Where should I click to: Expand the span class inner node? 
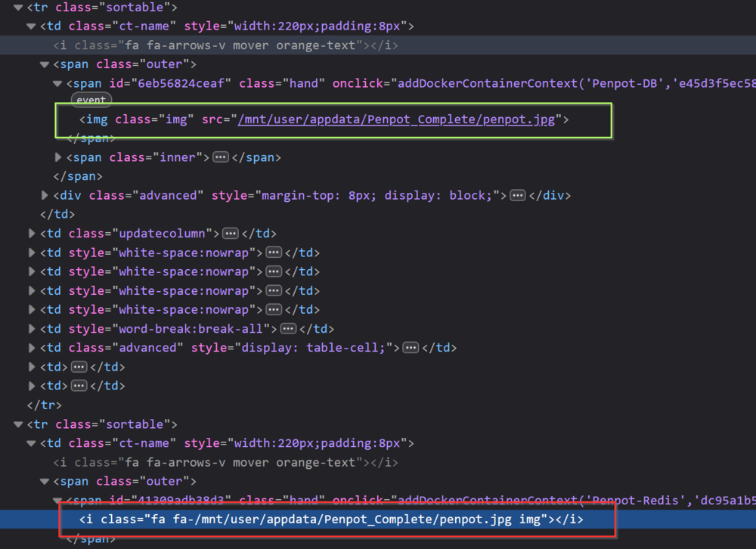58,157
